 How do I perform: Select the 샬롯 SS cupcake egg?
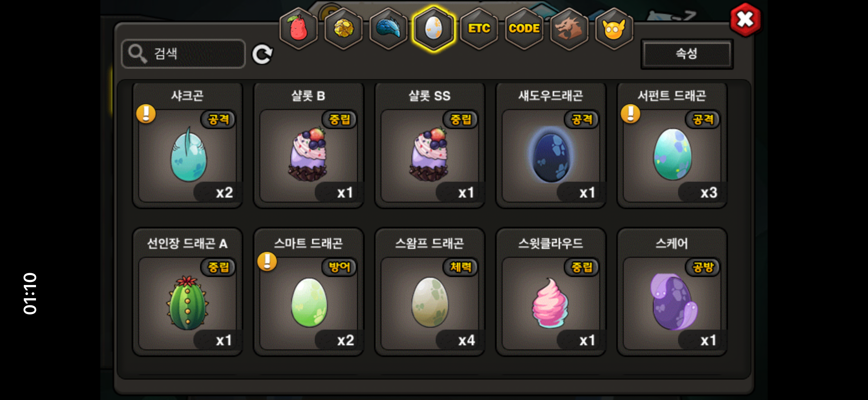[x=430, y=145]
